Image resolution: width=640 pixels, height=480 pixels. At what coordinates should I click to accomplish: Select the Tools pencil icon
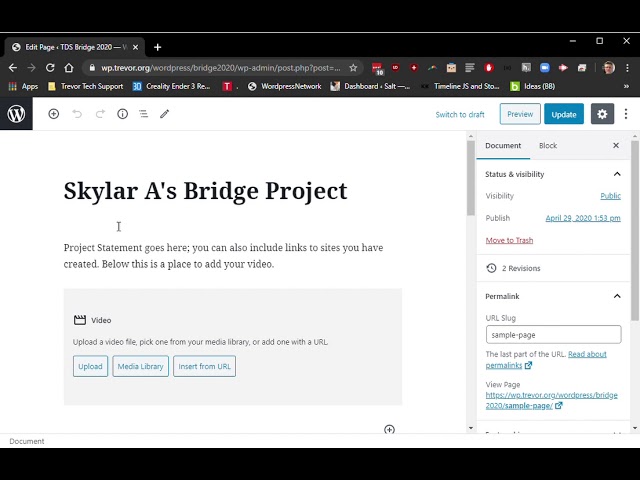164,114
